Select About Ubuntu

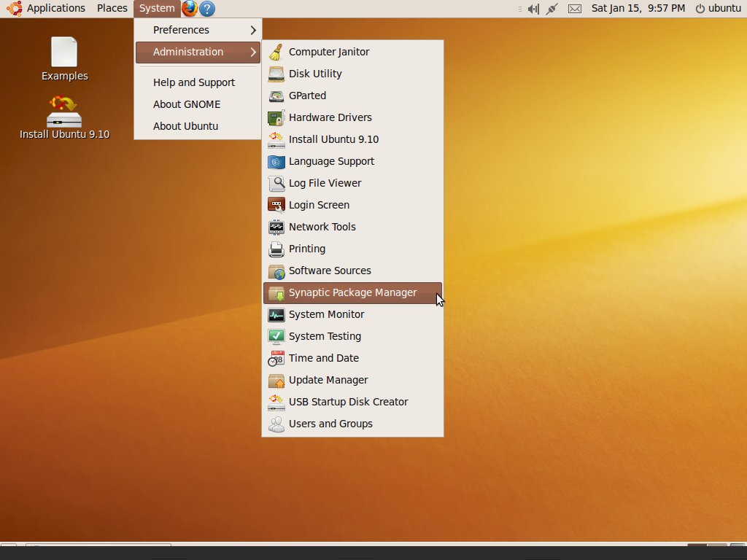tap(198, 126)
